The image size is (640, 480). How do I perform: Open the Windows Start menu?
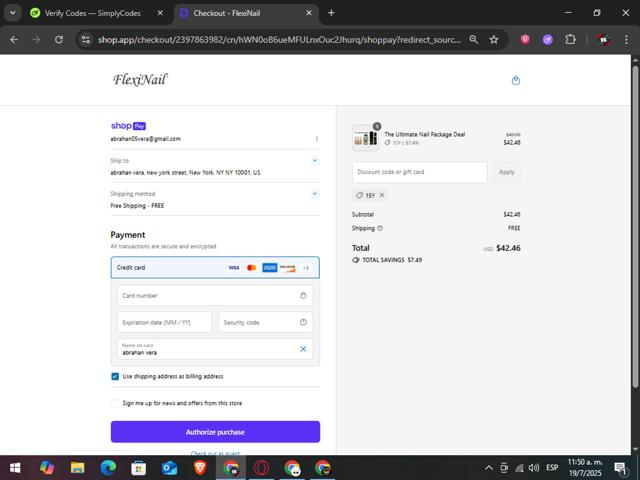(x=15, y=468)
